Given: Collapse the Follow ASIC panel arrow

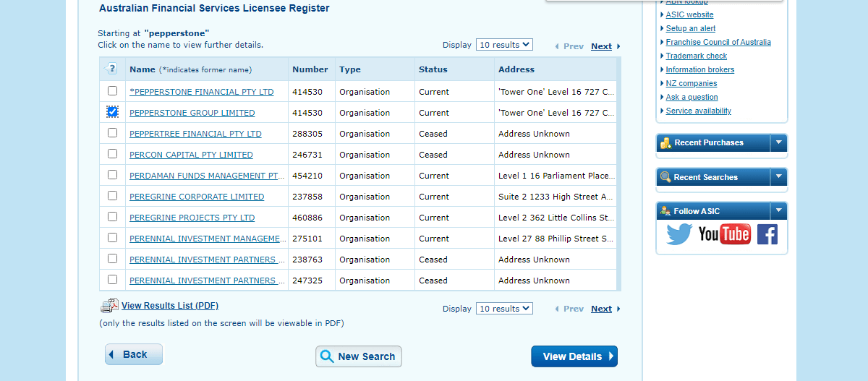Looking at the screenshot, I should click(x=779, y=211).
